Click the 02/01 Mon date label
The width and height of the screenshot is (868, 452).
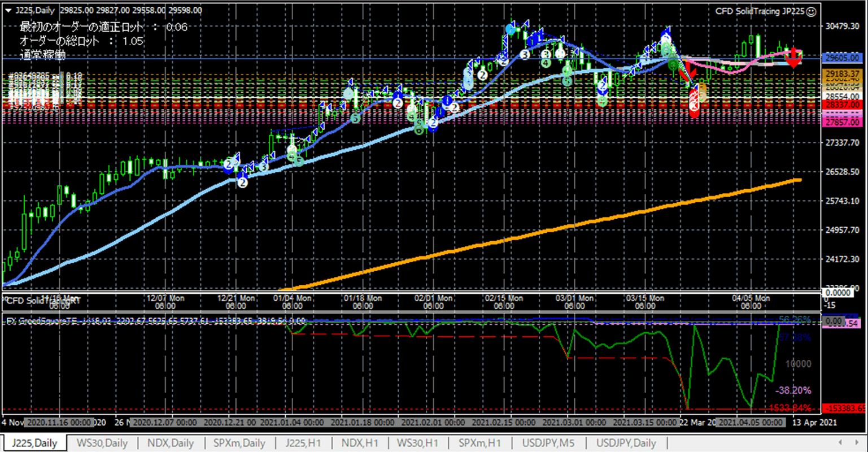coord(433,298)
